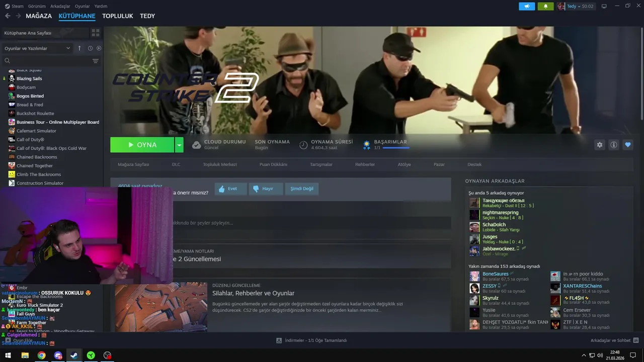Open the Mağaza Sayfası link
This screenshot has width=644, height=362.
pyautogui.click(x=133, y=164)
